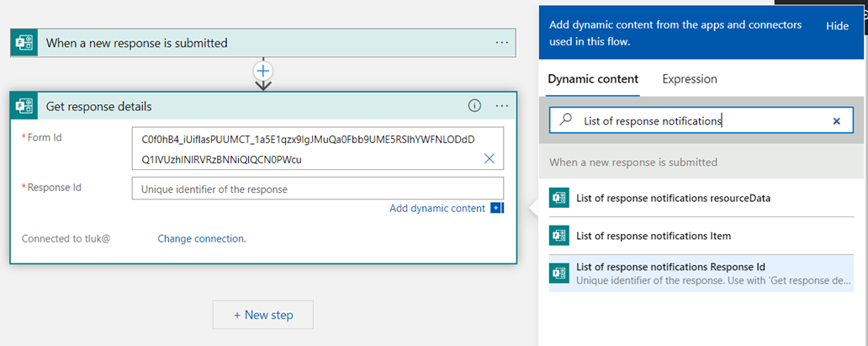This screenshot has height=346, width=868.
Task: Click the Change connection link
Action: coord(202,238)
